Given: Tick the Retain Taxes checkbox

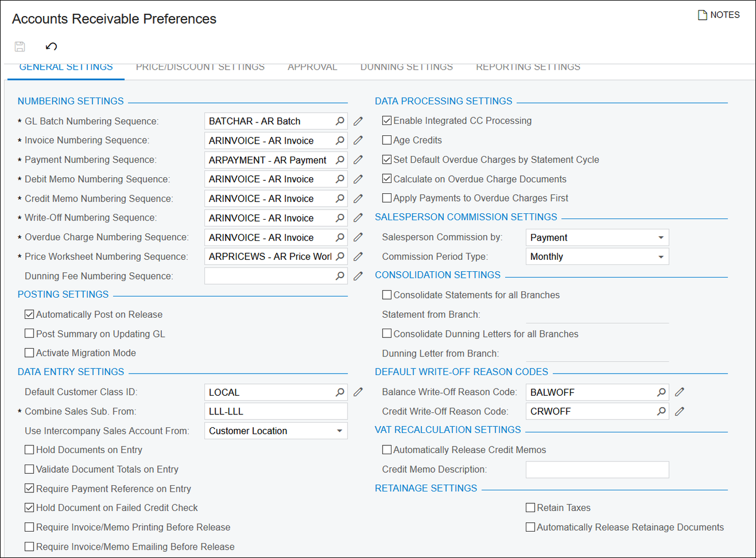Looking at the screenshot, I should click(x=530, y=508).
